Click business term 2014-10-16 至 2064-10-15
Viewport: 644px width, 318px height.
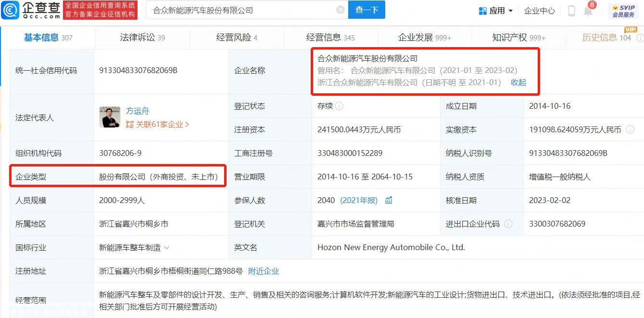(x=365, y=177)
